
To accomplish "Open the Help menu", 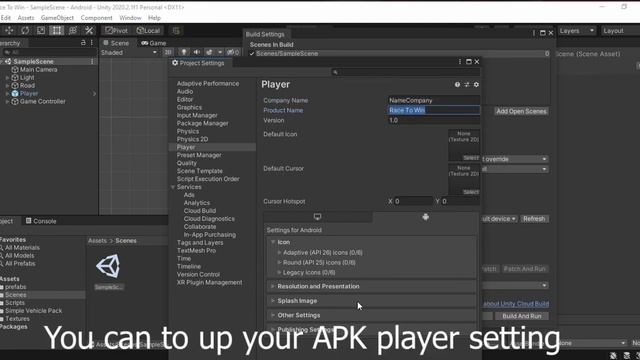I will [x=154, y=18].
